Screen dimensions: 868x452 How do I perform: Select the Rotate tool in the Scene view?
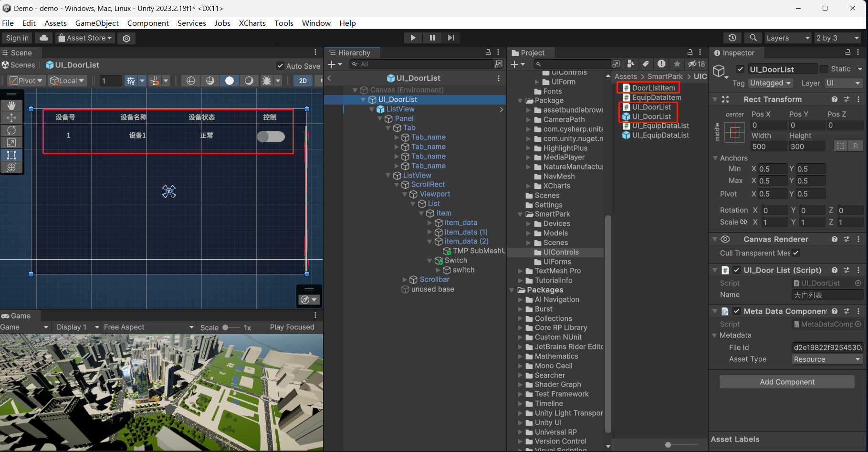pos(11,130)
